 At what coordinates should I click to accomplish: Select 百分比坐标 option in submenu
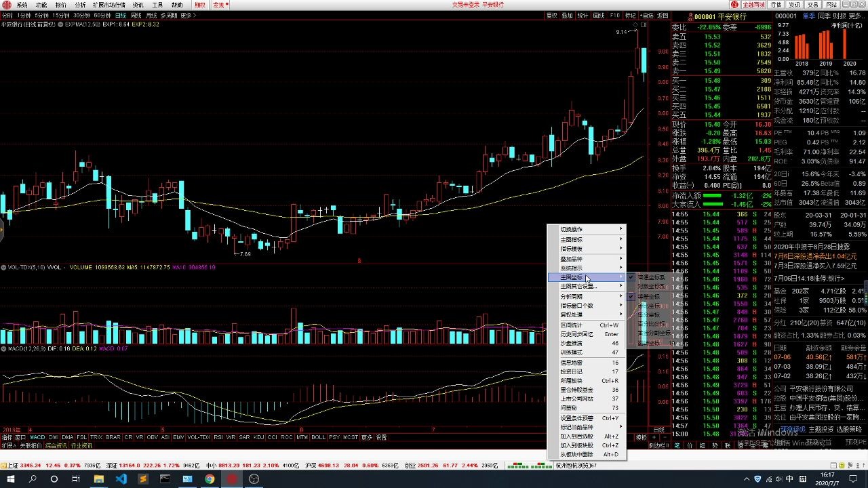pos(650,324)
